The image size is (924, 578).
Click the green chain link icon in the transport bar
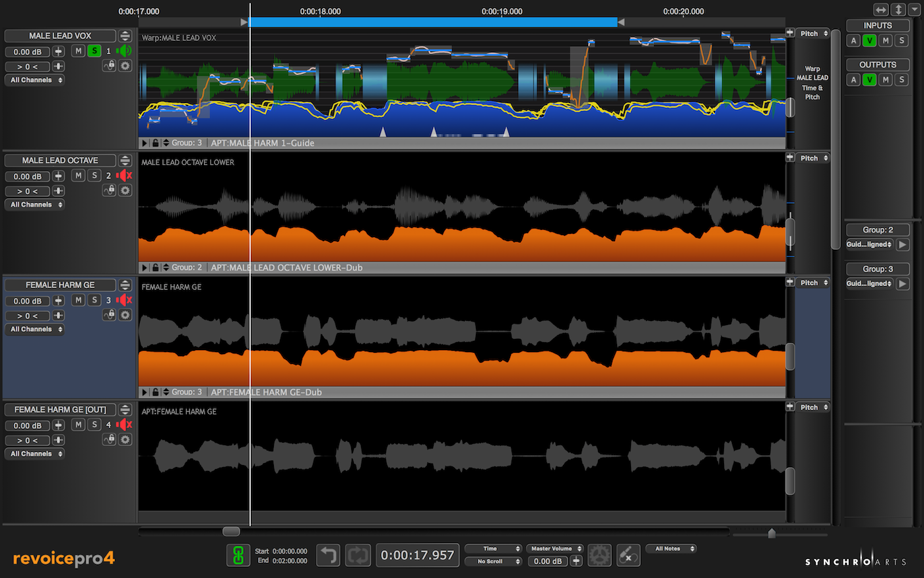pyautogui.click(x=238, y=556)
